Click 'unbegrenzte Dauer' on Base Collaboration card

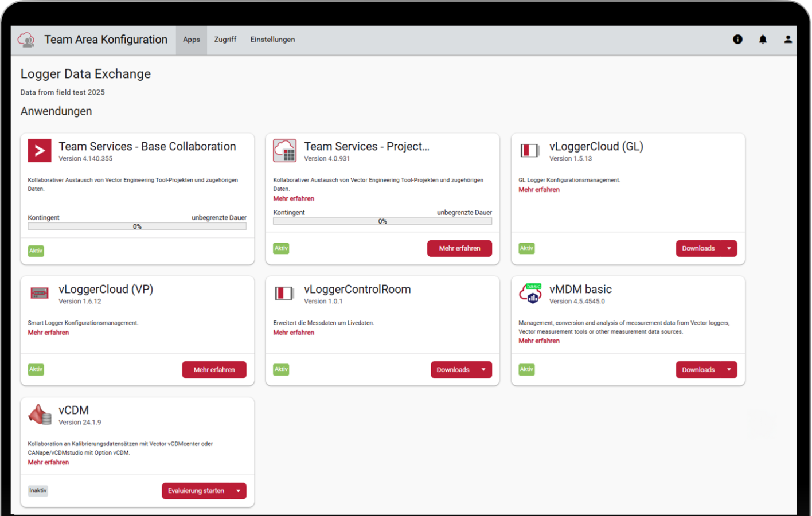pyautogui.click(x=219, y=218)
